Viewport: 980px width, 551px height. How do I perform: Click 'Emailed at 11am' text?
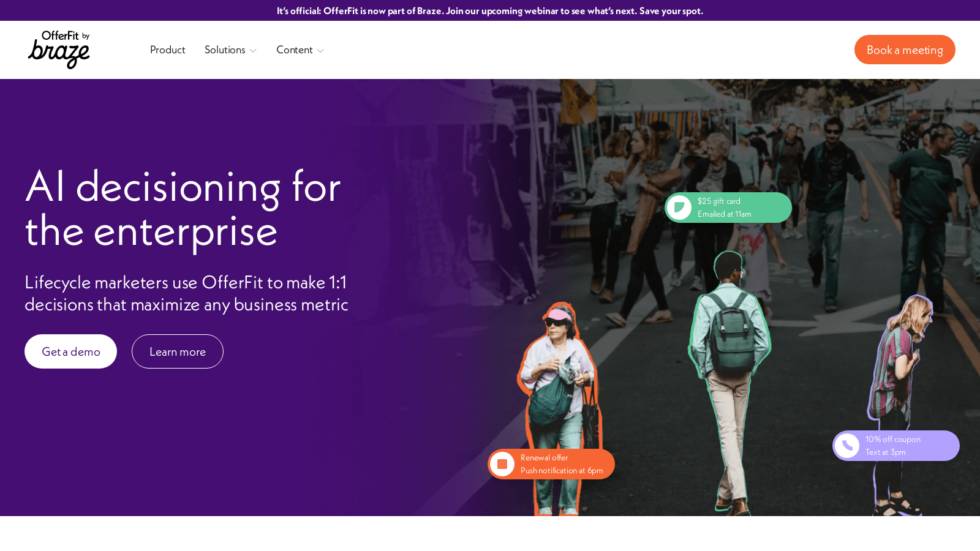[724, 214]
